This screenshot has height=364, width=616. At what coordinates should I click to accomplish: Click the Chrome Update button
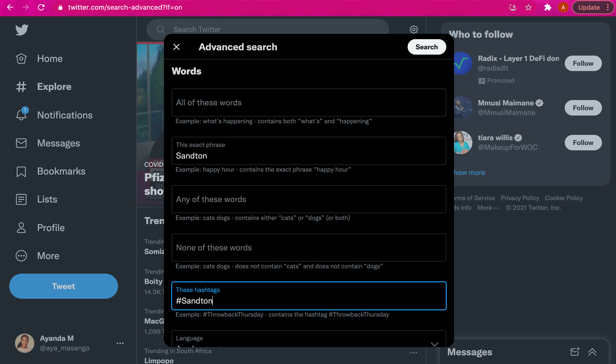(x=589, y=7)
